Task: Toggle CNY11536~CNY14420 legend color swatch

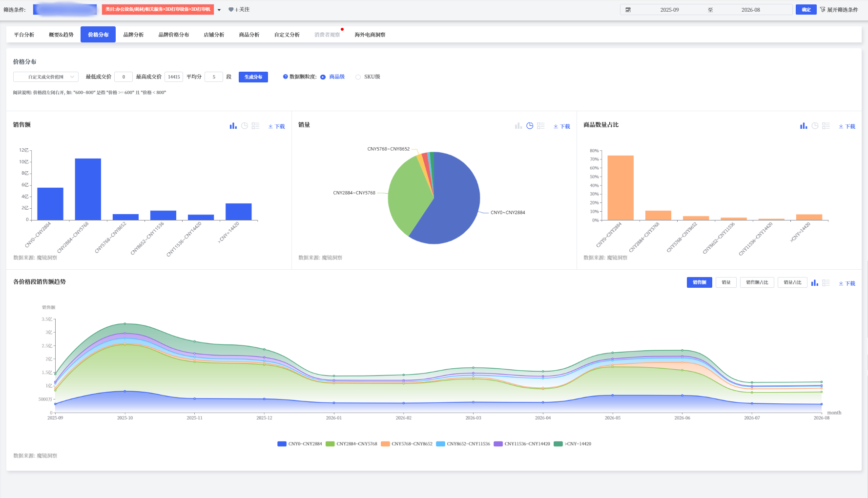Action: 498,444
